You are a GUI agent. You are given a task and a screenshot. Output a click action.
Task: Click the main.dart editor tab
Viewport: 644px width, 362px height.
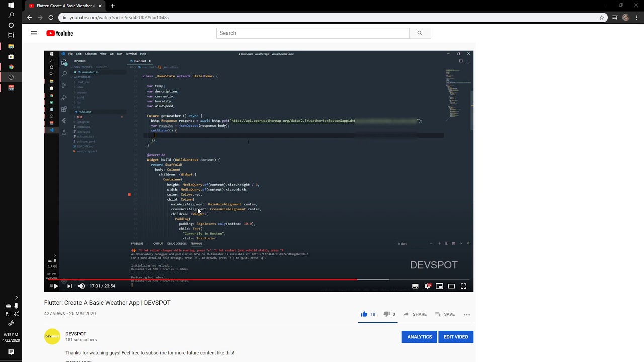(x=140, y=61)
